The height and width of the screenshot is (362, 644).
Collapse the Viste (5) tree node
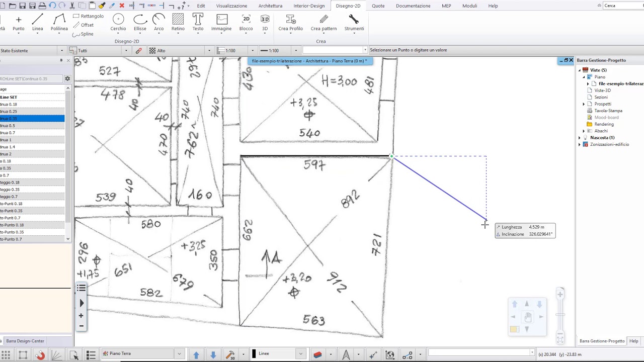click(579, 70)
